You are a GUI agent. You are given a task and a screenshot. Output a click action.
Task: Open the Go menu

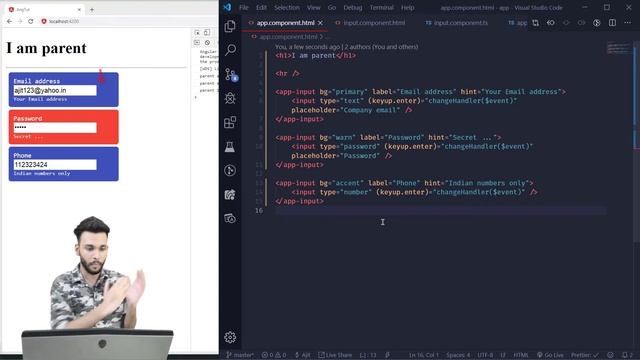click(332, 7)
